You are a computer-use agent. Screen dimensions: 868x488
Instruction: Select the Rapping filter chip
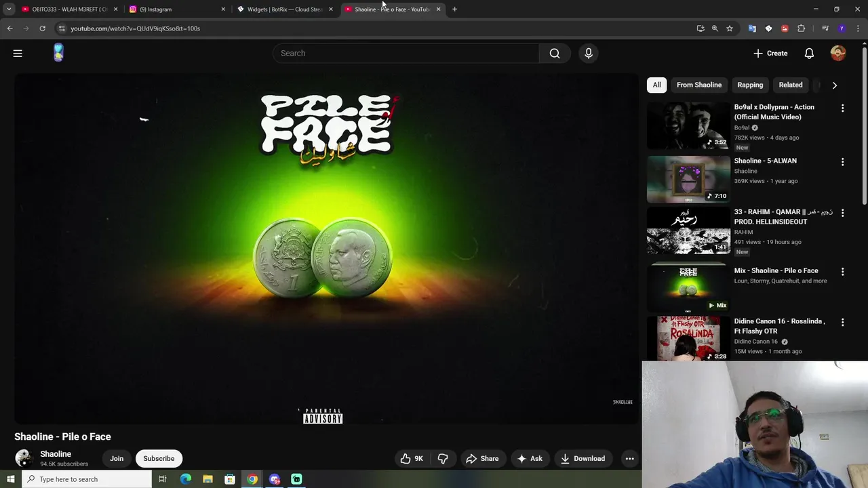coord(750,85)
